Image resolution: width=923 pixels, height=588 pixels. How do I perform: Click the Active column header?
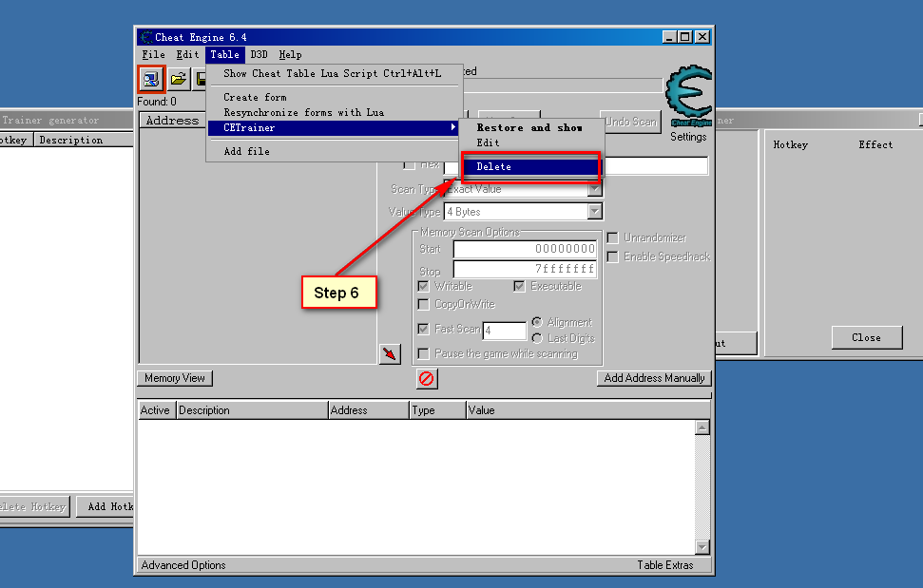pos(157,409)
